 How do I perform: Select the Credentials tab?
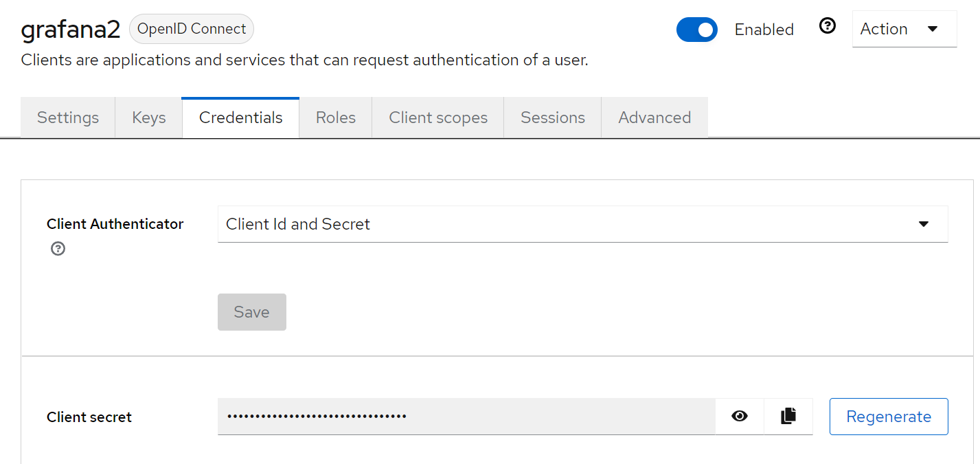tap(241, 118)
